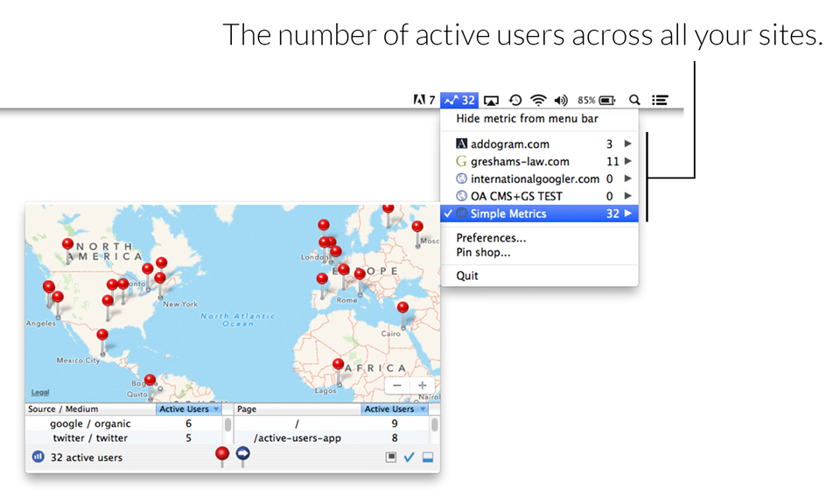Open the Legal link on the map
The image size is (840, 504).
click(40, 393)
